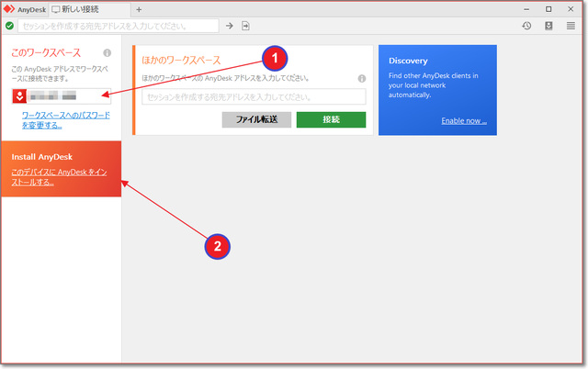Open ワークスペースへのパスワードを変更する link
Viewport: 588px width, 369px height.
[65, 120]
